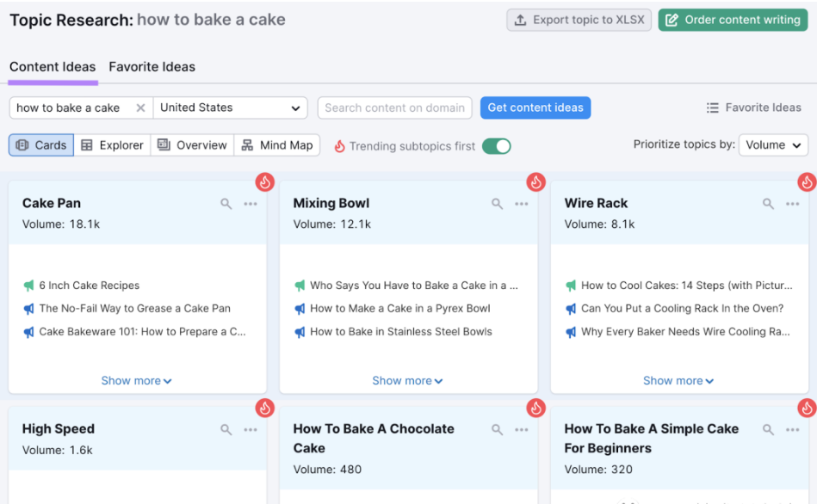Open the Prioritize topics by Volume dropdown
Viewport: 817px width, 504px height.
(x=773, y=145)
